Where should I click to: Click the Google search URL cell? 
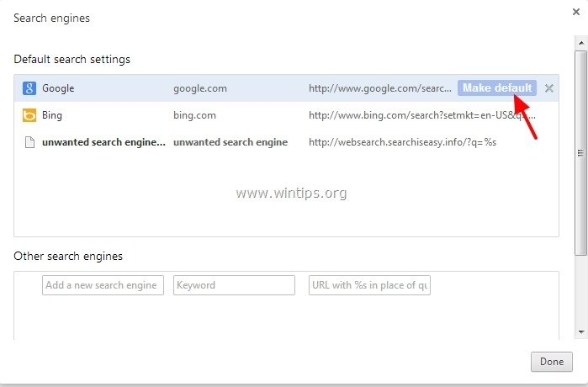pos(380,88)
